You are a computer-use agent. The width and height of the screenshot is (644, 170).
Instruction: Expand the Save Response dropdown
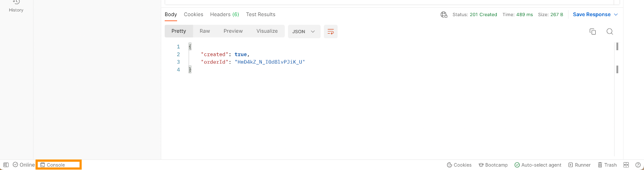(x=595, y=15)
